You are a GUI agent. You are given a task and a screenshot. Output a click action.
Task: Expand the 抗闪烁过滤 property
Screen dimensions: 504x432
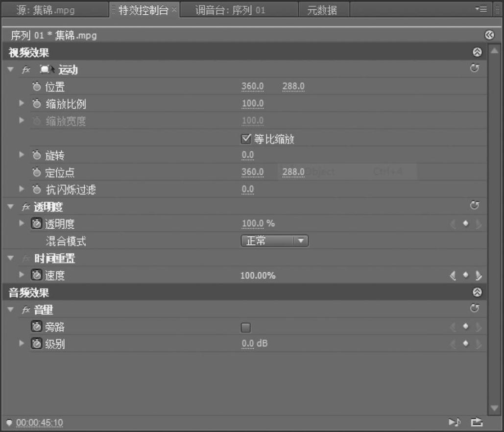tap(22, 189)
